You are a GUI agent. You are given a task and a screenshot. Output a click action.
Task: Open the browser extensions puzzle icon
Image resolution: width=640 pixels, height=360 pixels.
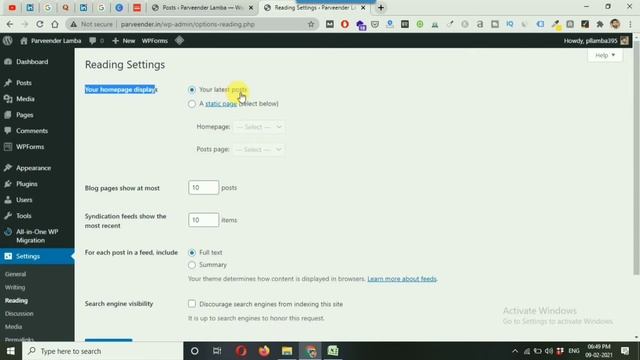point(600,24)
